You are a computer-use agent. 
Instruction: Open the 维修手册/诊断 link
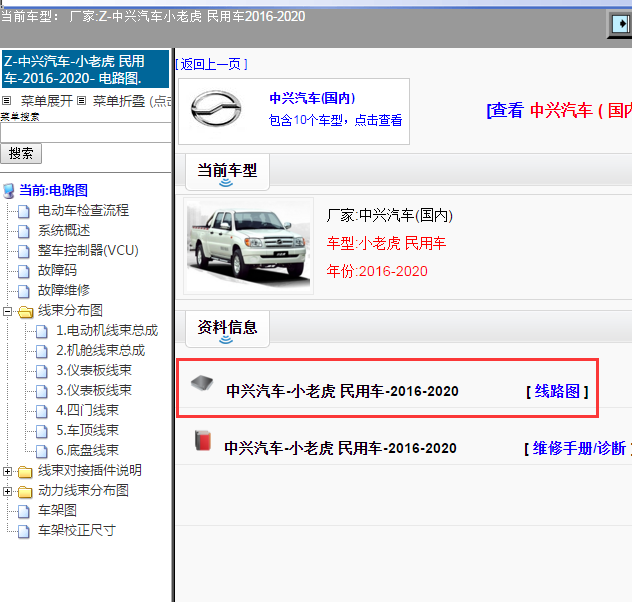click(579, 448)
